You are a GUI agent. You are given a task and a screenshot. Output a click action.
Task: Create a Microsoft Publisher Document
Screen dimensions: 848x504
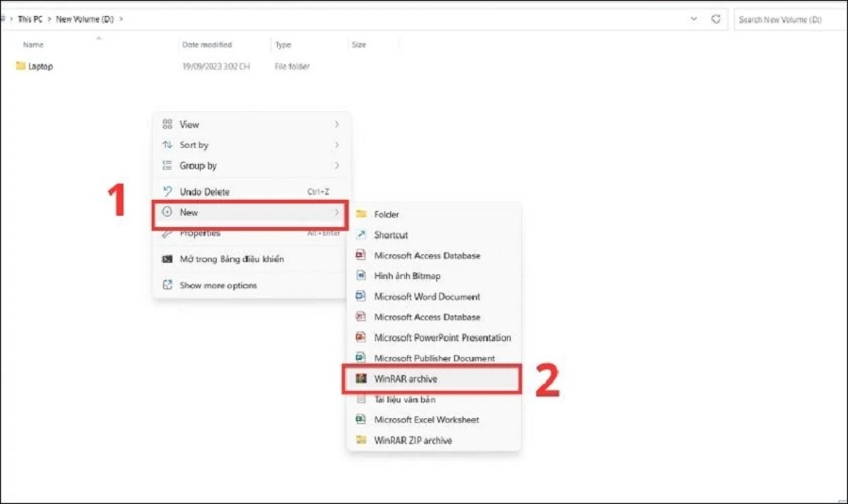433,358
